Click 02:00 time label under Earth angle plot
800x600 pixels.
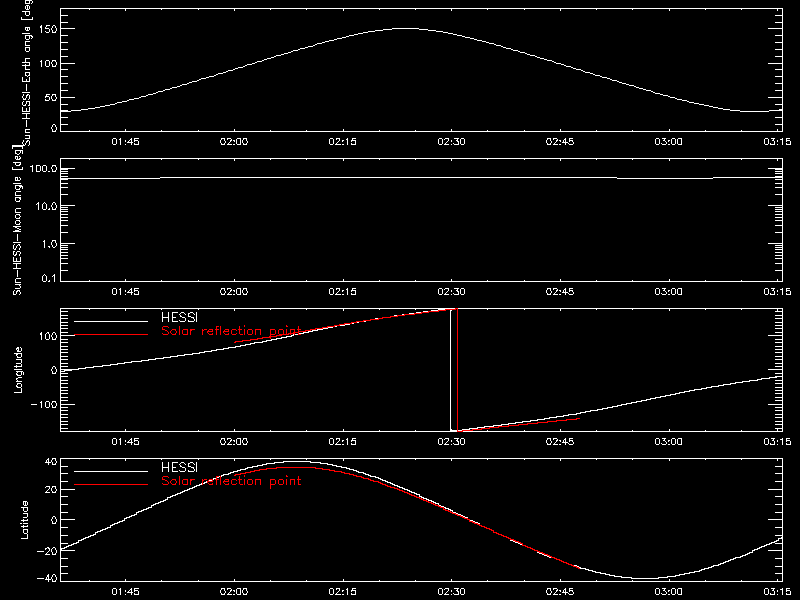[x=234, y=142]
